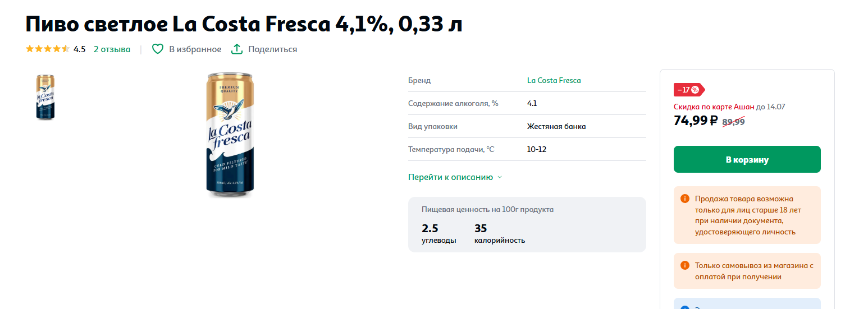Click the Скидка по карте Ашан text

click(714, 107)
